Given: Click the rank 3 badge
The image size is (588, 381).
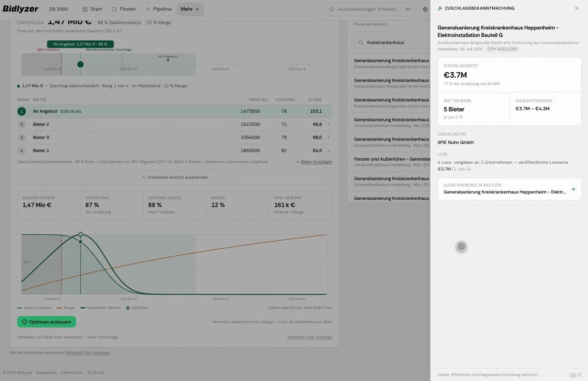Looking at the screenshot, I should click(22, 137).
